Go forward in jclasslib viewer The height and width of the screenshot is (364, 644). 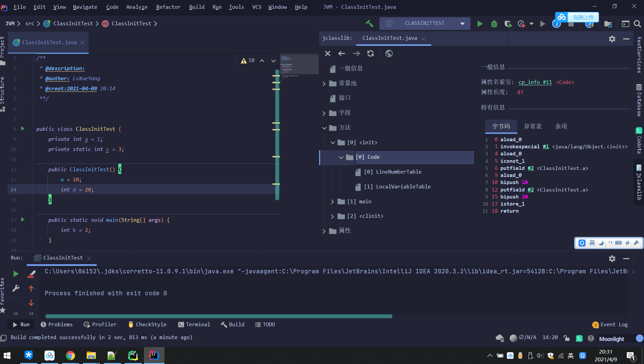point(356,53)
